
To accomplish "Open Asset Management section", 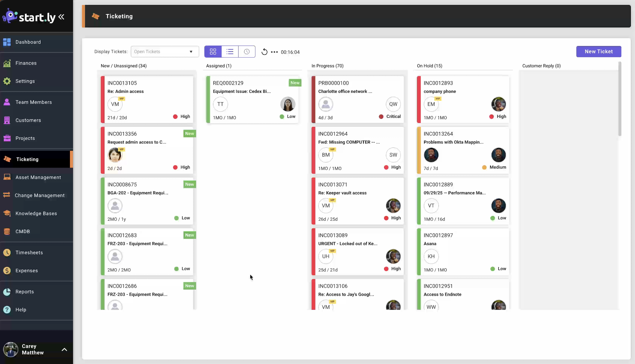I will point(38,177).
